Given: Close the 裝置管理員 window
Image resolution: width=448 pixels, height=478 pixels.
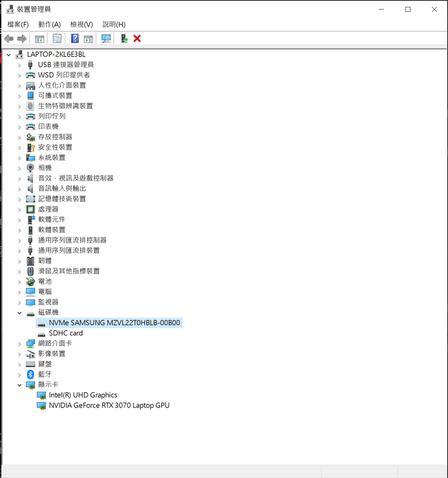Looking at the screenshot, I should tap(434, 9).
